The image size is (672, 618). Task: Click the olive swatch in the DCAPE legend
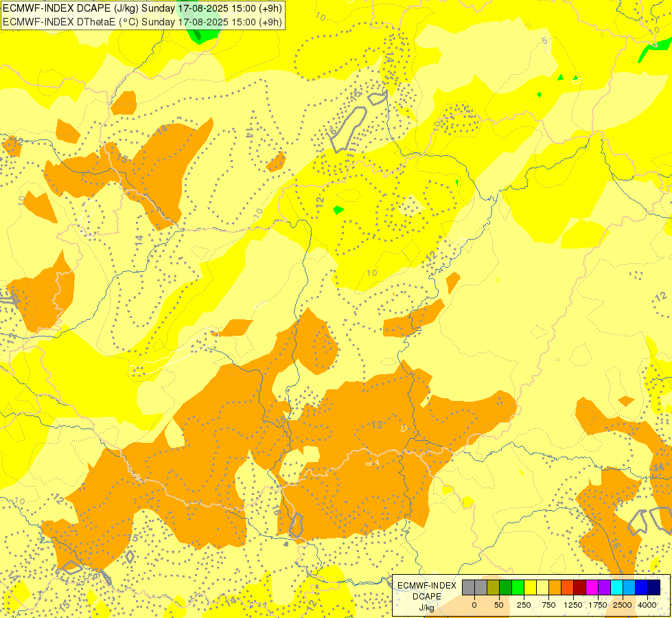coord(494,588)
